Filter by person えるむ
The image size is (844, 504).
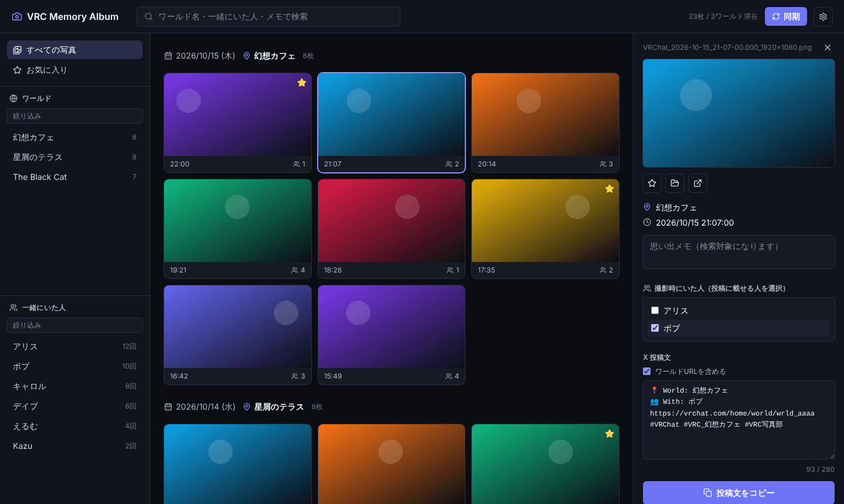[x=74, y=426]
